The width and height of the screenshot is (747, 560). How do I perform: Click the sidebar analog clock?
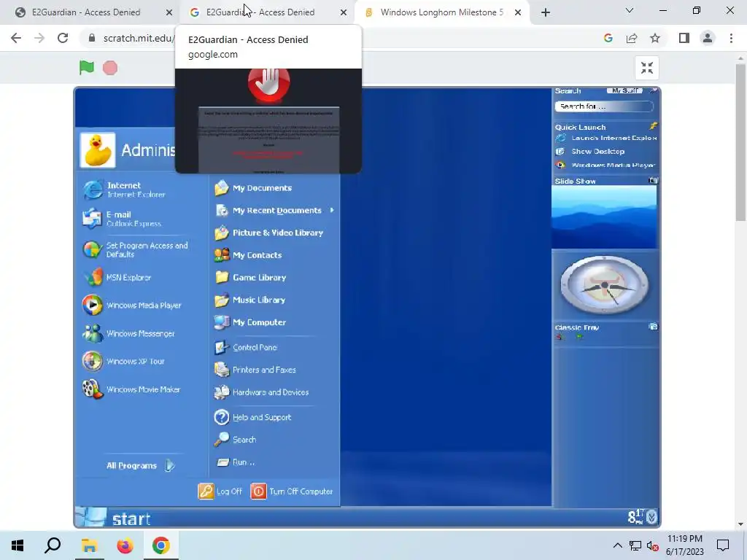[x=604, y=285]
